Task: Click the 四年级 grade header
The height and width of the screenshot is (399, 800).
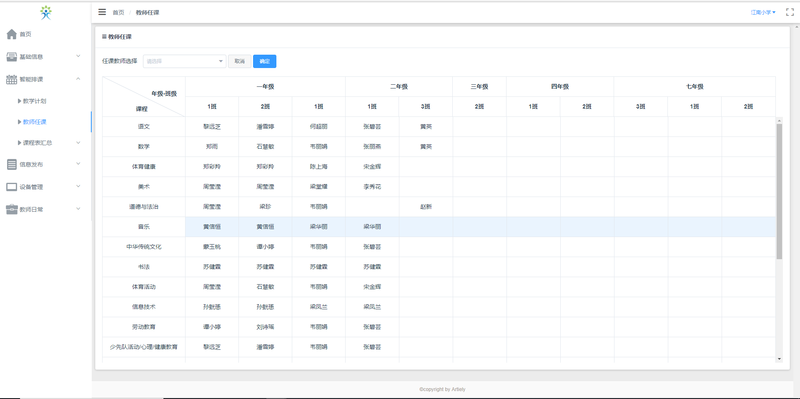Action: (560, 87)
